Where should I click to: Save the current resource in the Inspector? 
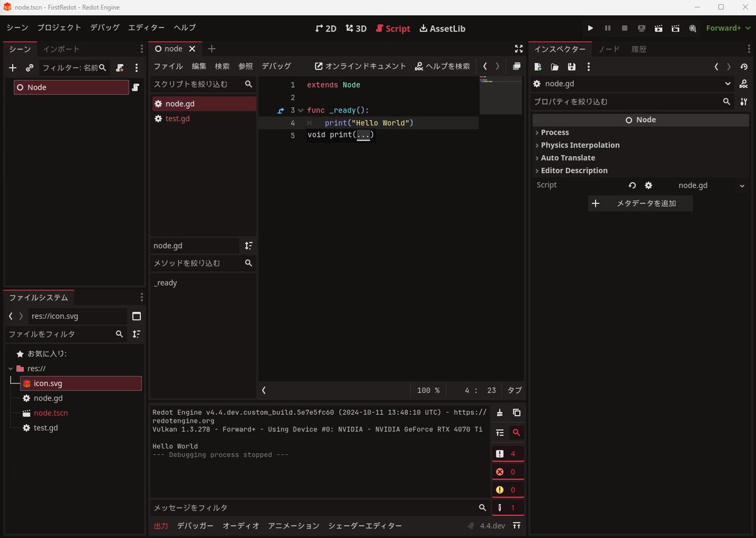(x=571, y=66)
